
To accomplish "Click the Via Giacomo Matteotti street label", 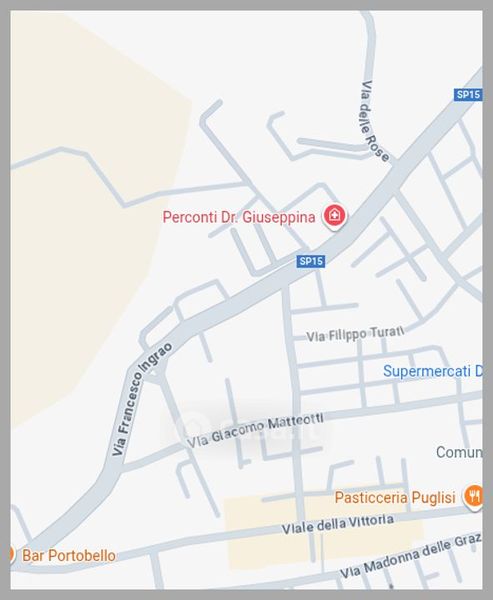I will (x=255, y=430).
